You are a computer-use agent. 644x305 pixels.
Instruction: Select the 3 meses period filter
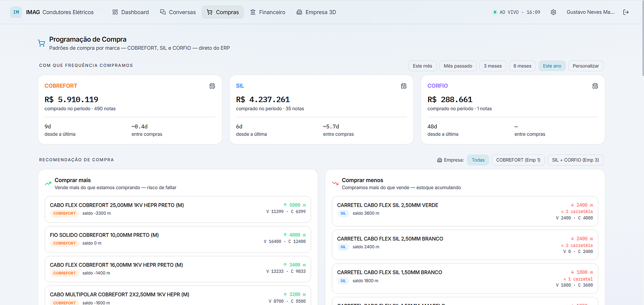click(x=492, y=66)
